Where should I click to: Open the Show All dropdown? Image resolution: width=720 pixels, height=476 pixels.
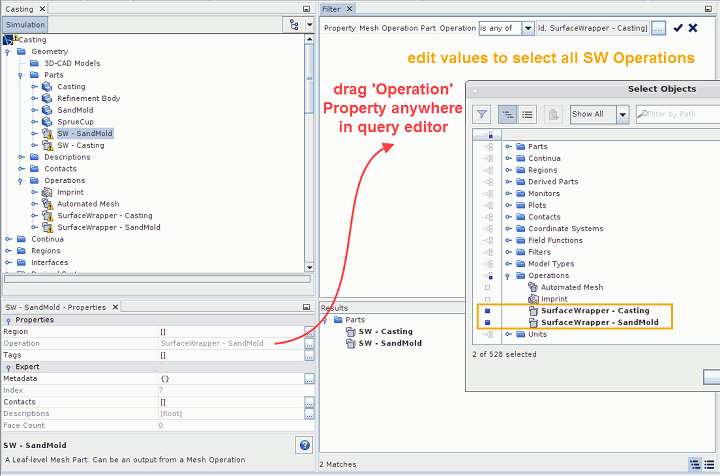pos(622,114)
